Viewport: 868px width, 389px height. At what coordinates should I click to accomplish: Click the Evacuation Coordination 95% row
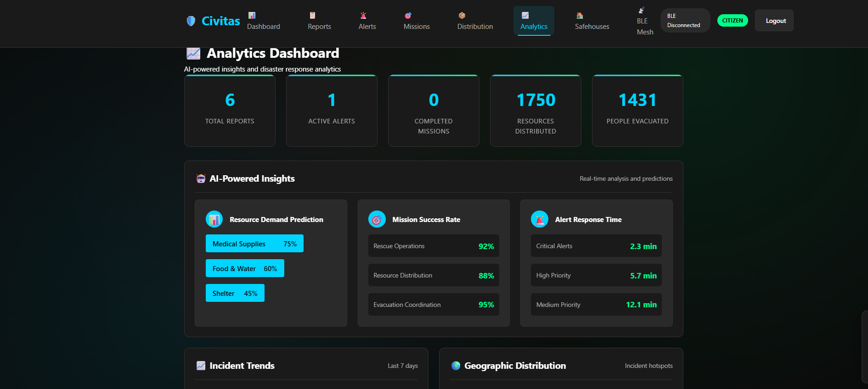(x=434, y=305)
